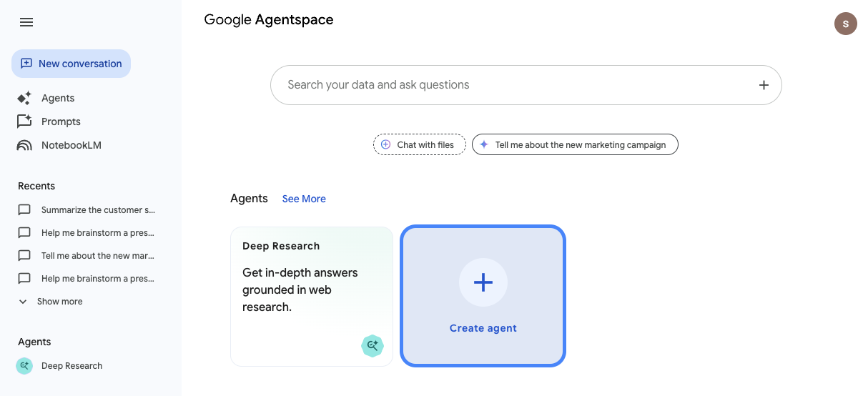Click the Get in-depth answers description text

click(x=300, y=289)
